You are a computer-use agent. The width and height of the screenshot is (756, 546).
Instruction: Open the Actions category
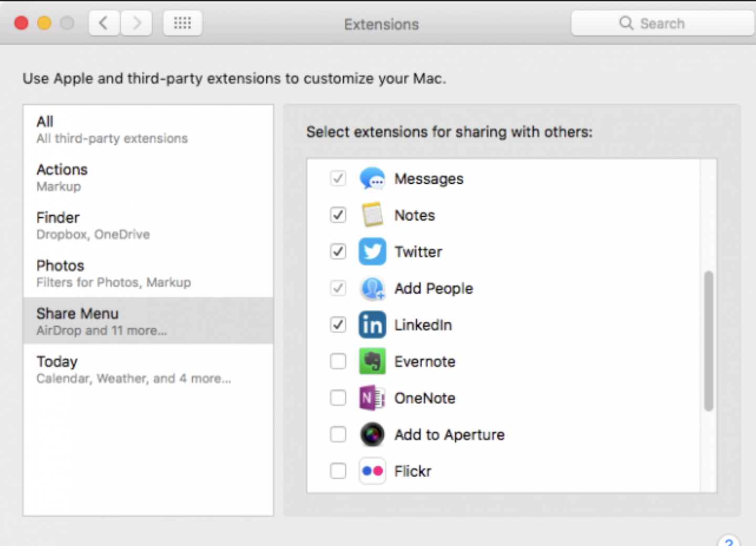click(x=148, y=177)
